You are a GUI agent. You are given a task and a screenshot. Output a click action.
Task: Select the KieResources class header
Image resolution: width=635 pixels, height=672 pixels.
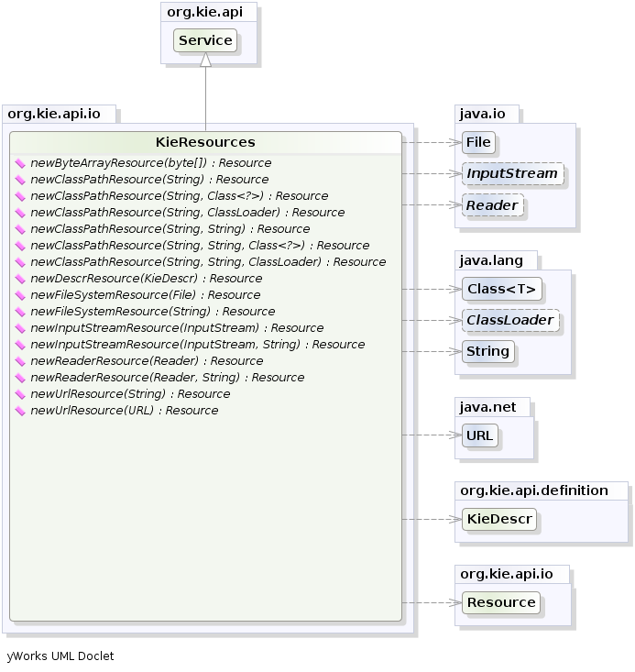(x=205, y=142)
